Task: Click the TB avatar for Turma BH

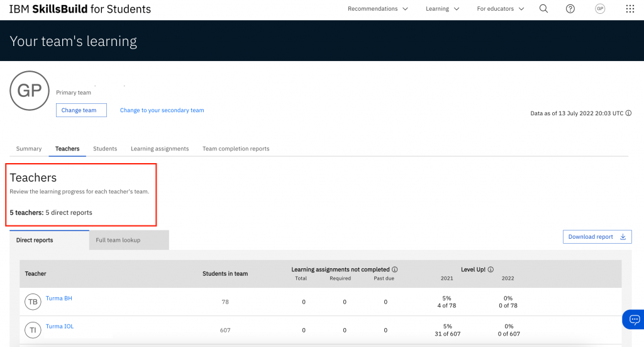Action: click(x=33, y=302)
